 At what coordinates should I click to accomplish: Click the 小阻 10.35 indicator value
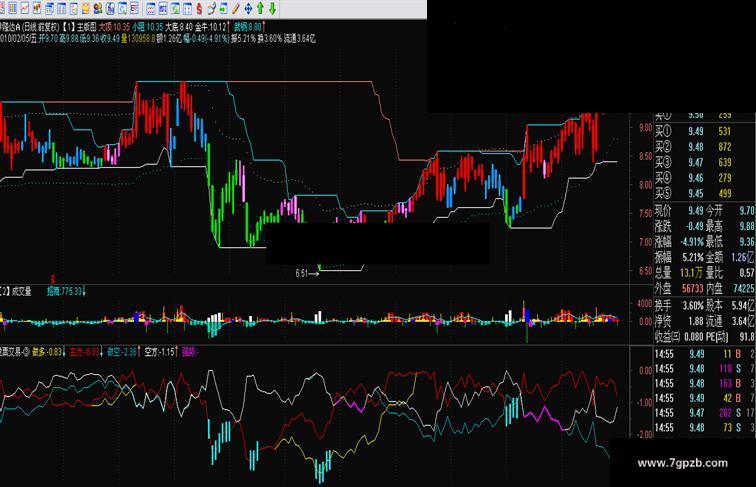[147, 27]
